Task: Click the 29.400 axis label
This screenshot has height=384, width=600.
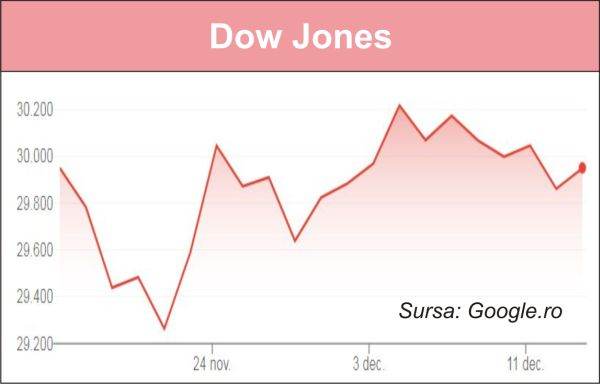Action: click(35, 297)
